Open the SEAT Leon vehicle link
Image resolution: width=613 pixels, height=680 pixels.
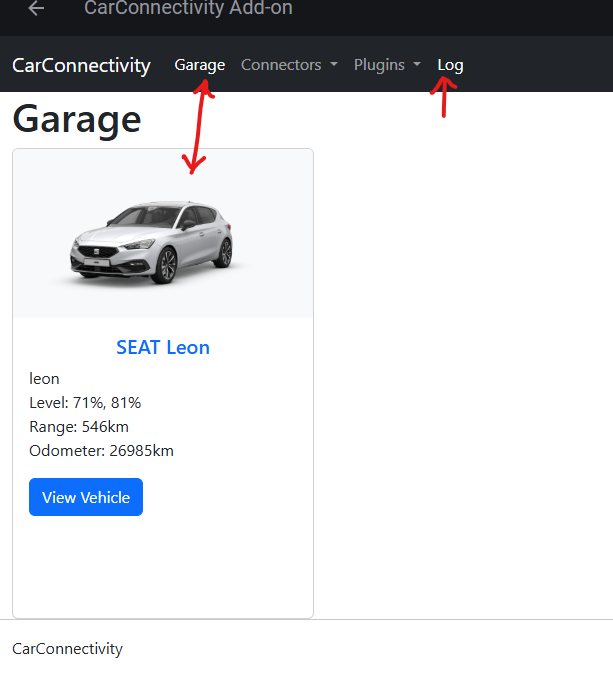(x=163, y=348)
